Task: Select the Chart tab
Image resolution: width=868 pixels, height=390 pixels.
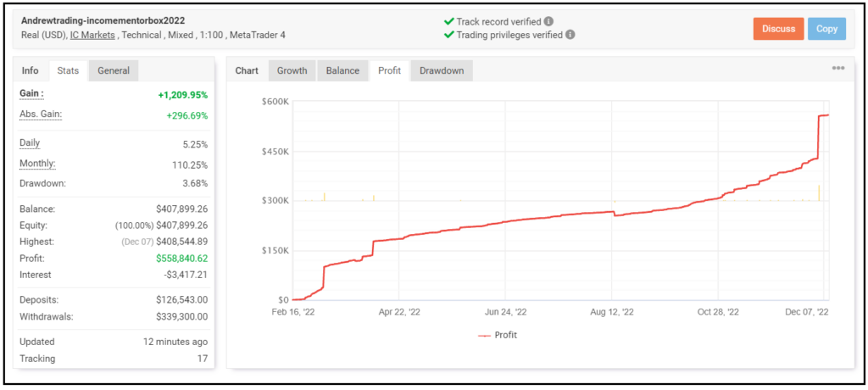Action: [x=247, y=70]
